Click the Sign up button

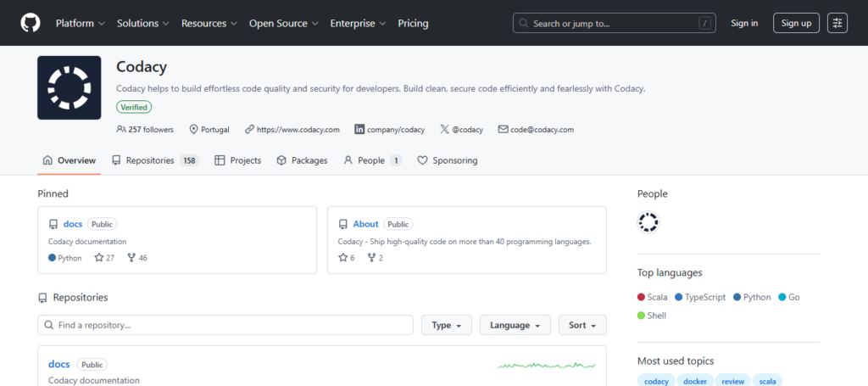(796, 23)
